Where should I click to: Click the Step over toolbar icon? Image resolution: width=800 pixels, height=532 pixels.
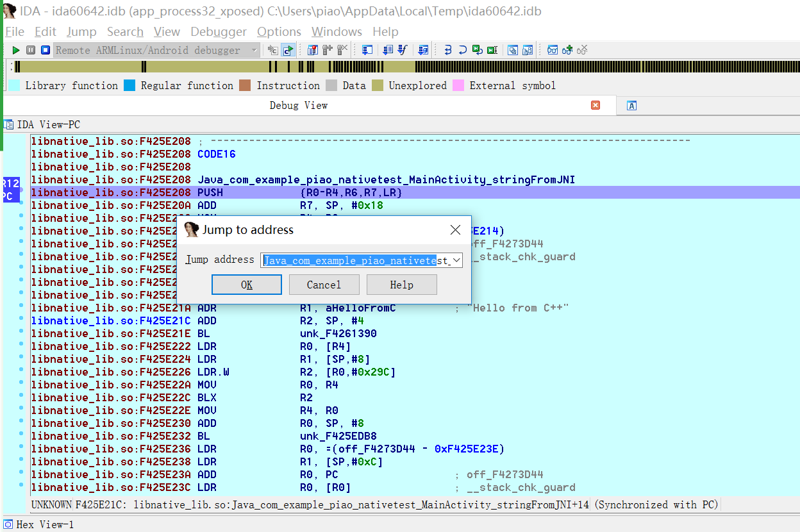pos(462,50)
